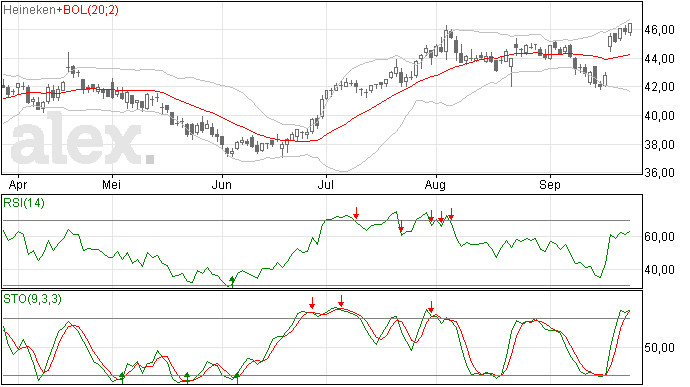Image resolution: width=690 pixels, height=387 pixels.
Task: Click the "Aug" month label
Action: (435, 184)
